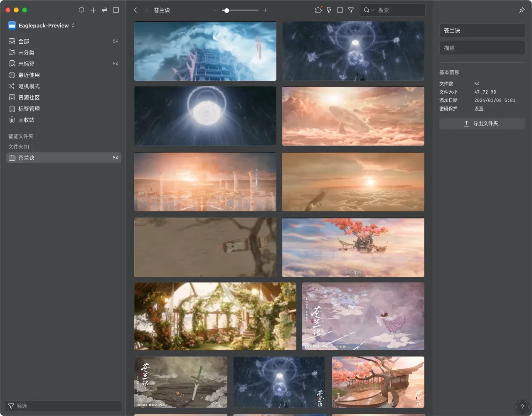Show 未标签 items
This screenshot has height=416, width=532.
(64, 64)
